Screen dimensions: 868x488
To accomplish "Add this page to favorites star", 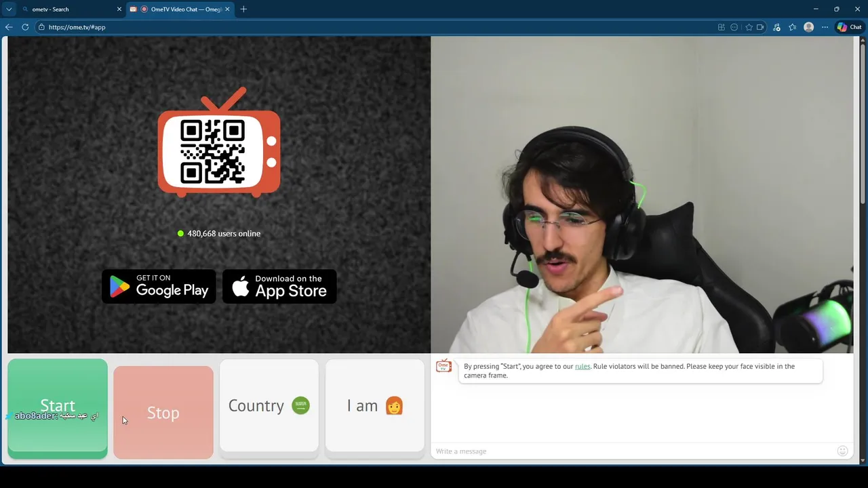I will pos(749,27).
